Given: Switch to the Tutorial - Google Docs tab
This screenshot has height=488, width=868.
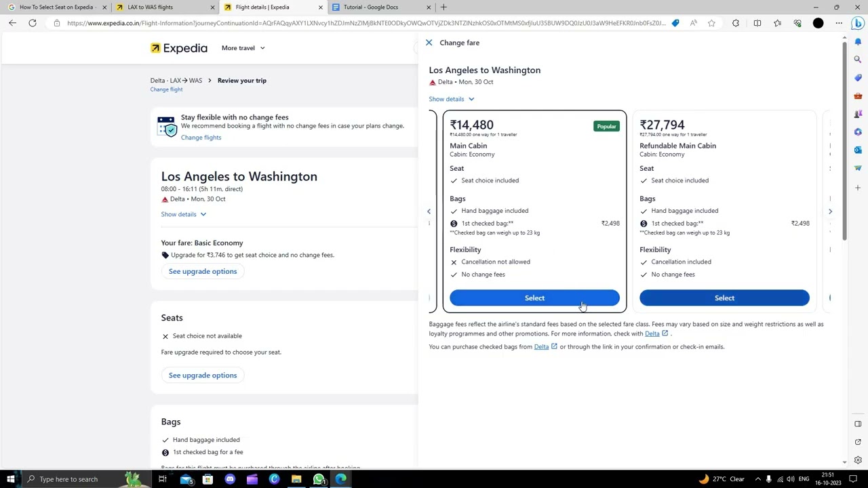Looking at the screenshot, I should tap(380, 7).
